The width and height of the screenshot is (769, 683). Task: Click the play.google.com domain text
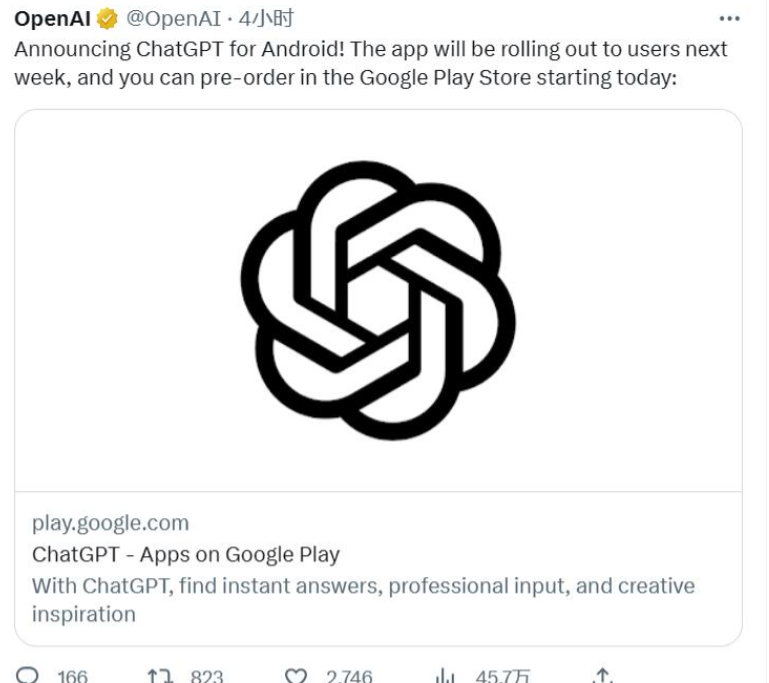tap(110, 523)
